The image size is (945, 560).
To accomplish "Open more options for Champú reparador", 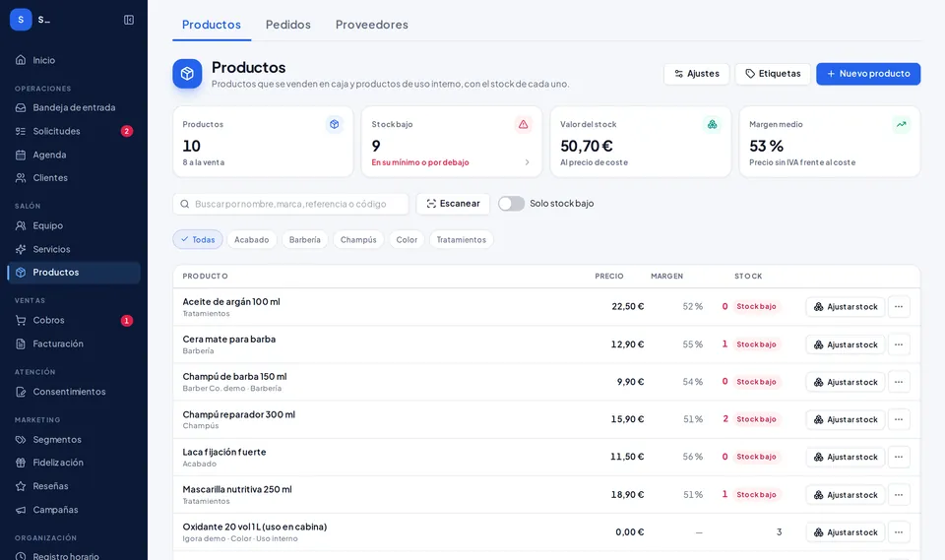I will [x=899, y=419].
